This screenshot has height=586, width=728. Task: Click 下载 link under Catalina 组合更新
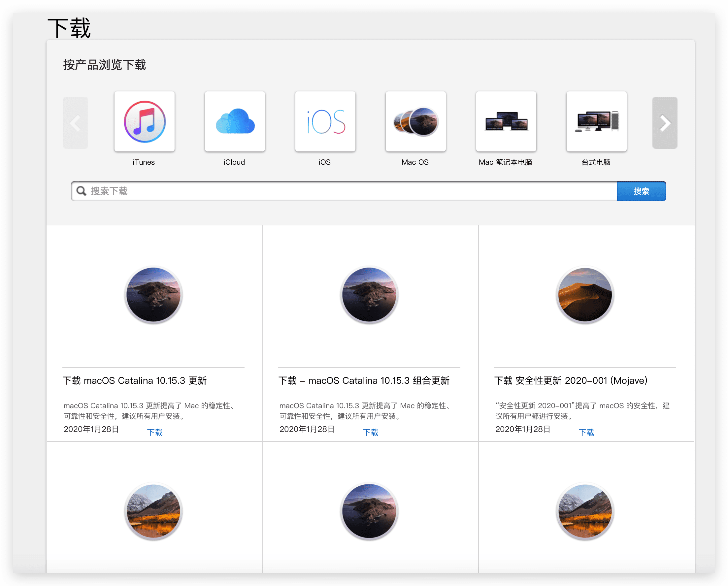point(371,433)
